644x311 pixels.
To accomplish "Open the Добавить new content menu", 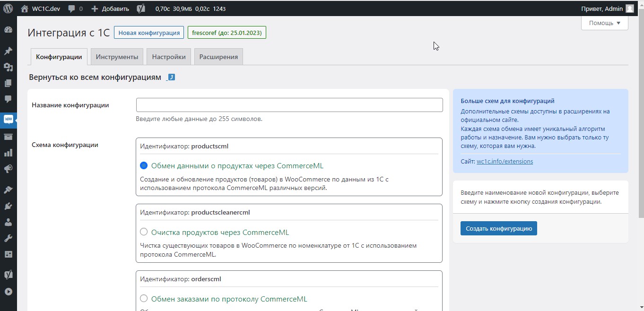I will [x=110, y=9].
